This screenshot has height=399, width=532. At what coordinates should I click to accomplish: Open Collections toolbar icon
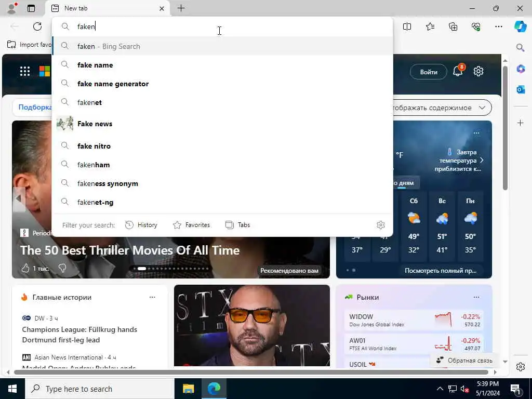point(453,26)
